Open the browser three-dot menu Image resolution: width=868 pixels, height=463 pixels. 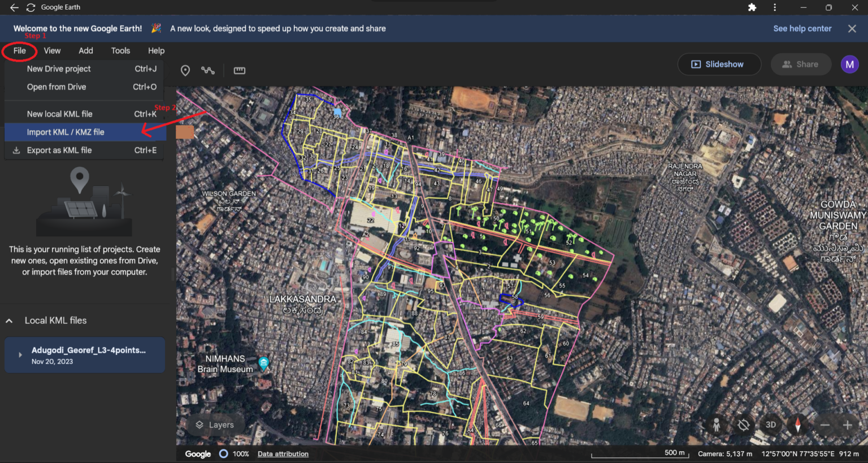point(775,7)
